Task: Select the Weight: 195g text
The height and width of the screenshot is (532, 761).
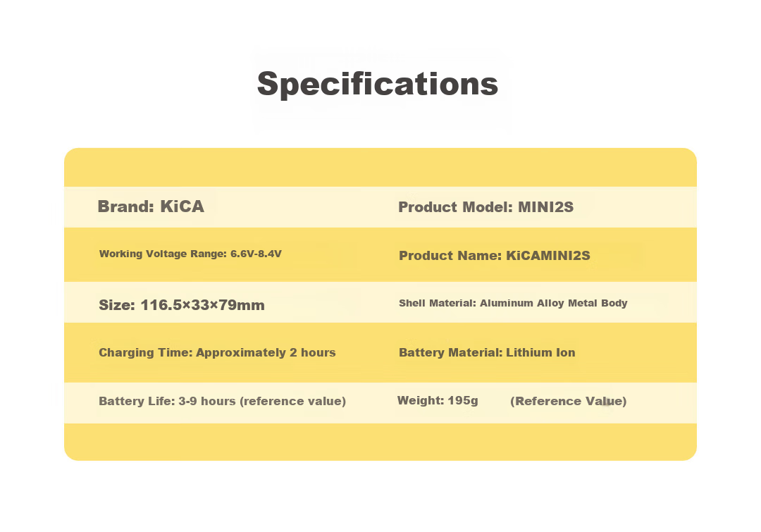Action: [x=438, y=401]
